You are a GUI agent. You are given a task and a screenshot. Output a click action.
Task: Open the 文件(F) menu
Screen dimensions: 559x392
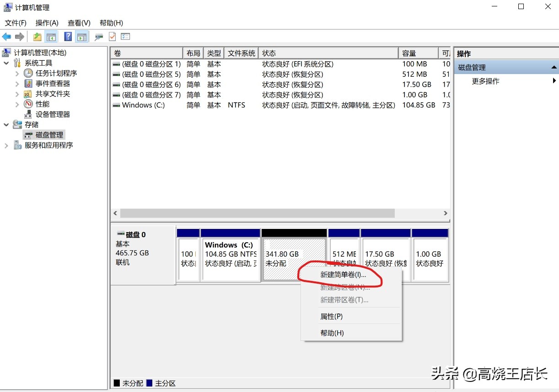point(16,23)
